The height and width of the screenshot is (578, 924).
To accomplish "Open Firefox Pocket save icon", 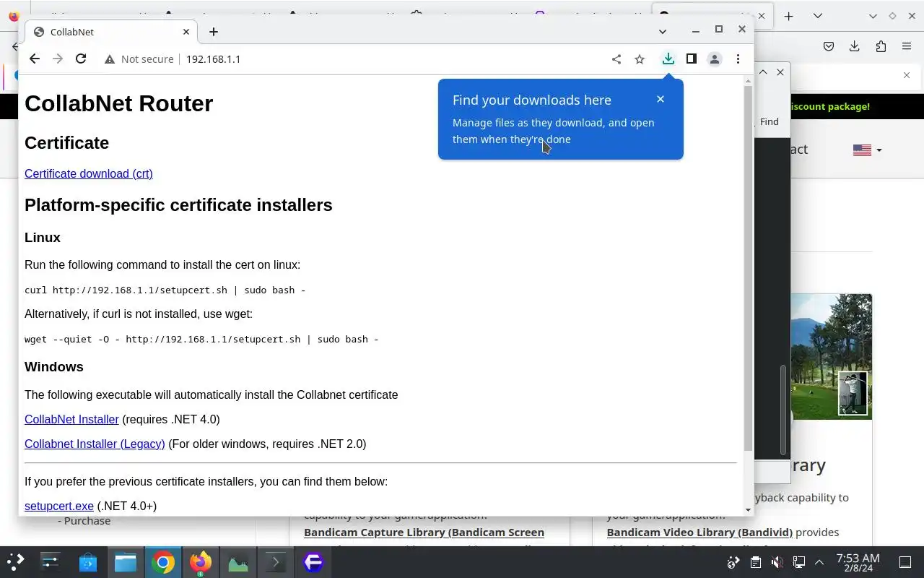I will coord(829,46).
